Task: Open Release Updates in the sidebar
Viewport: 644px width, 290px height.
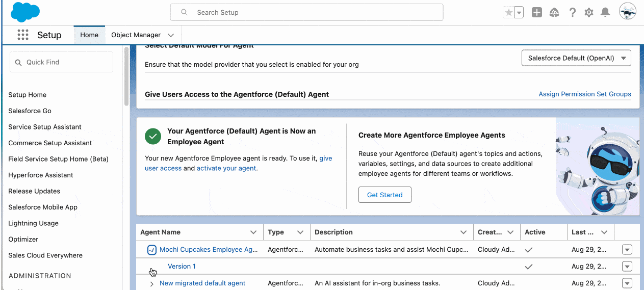Action: click(34, 191)
